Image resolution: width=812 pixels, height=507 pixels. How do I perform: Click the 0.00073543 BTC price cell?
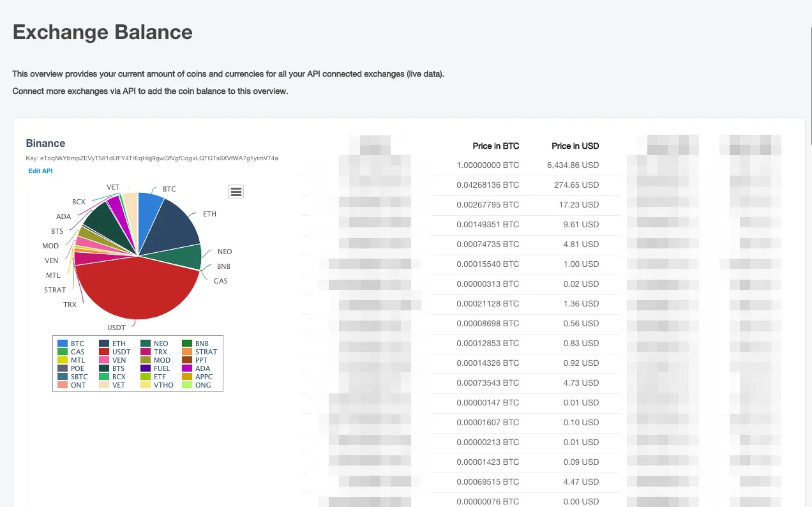coord(488,383)
